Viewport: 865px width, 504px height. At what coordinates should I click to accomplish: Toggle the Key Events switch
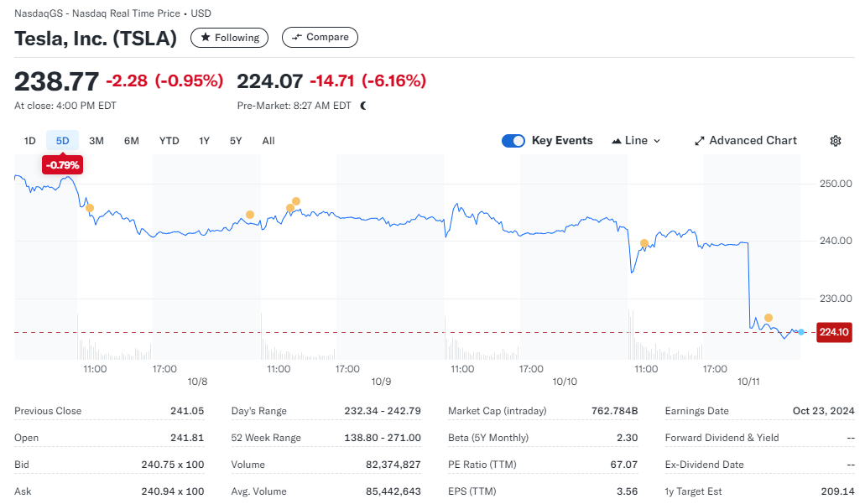(513, 141)
